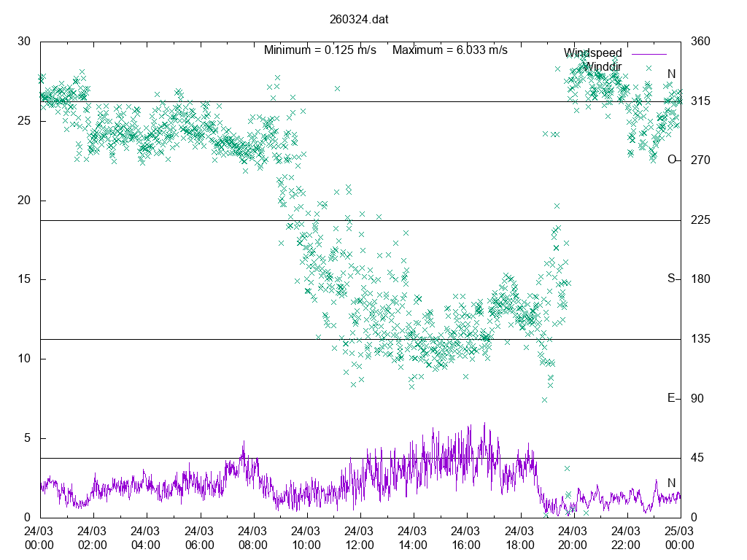Click the Maximum = 6.033 m/s annotation
This screenshot has width=747, height=560.
click(449, 50)
